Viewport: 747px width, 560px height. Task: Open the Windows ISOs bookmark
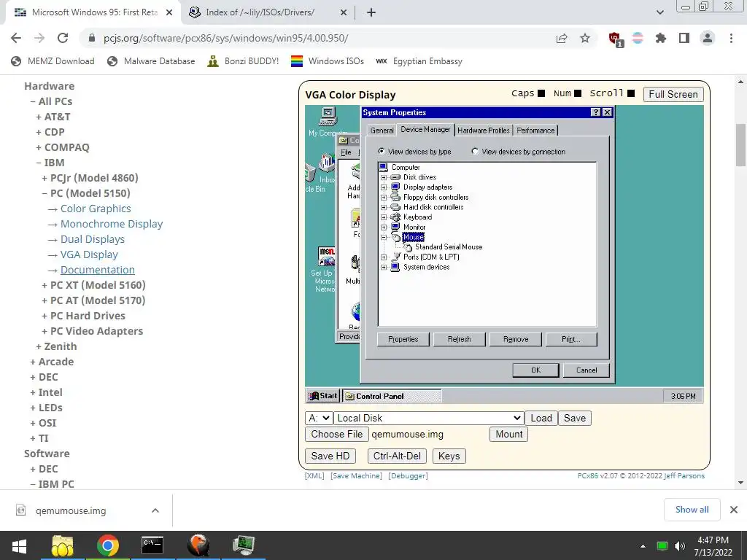point(328,61)
